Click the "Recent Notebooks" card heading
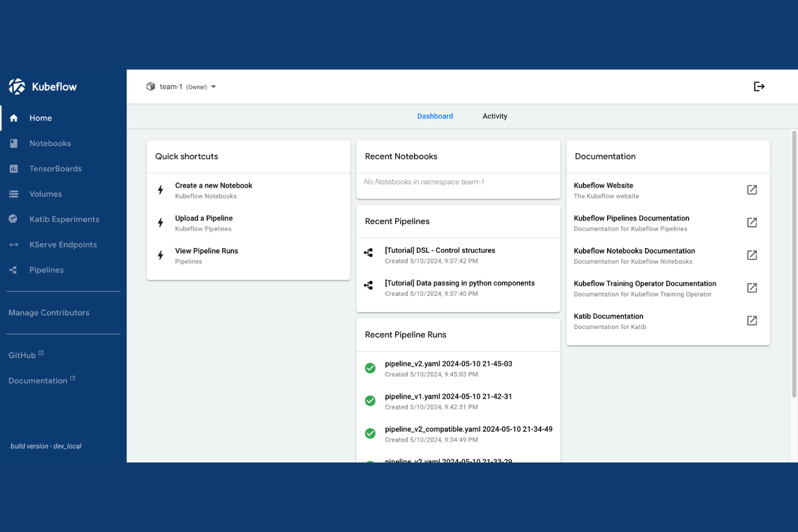The width and height of the screenshot is (798, 532). click(401, 156)
